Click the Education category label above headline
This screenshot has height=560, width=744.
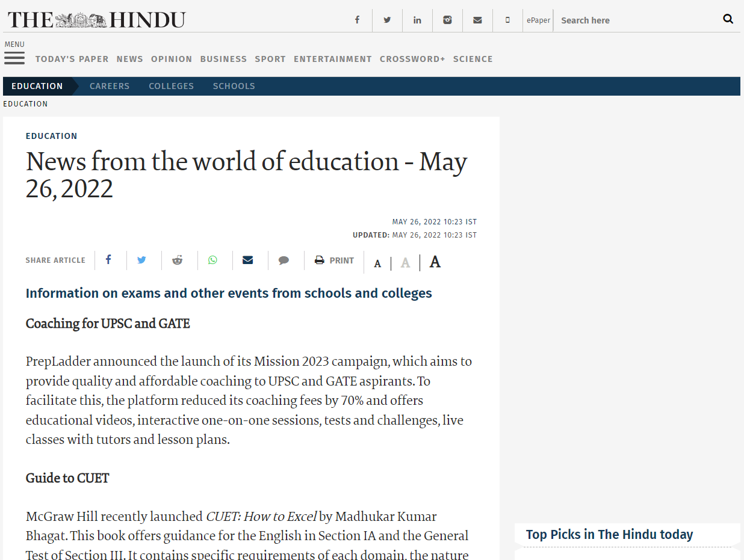[52, 136]
